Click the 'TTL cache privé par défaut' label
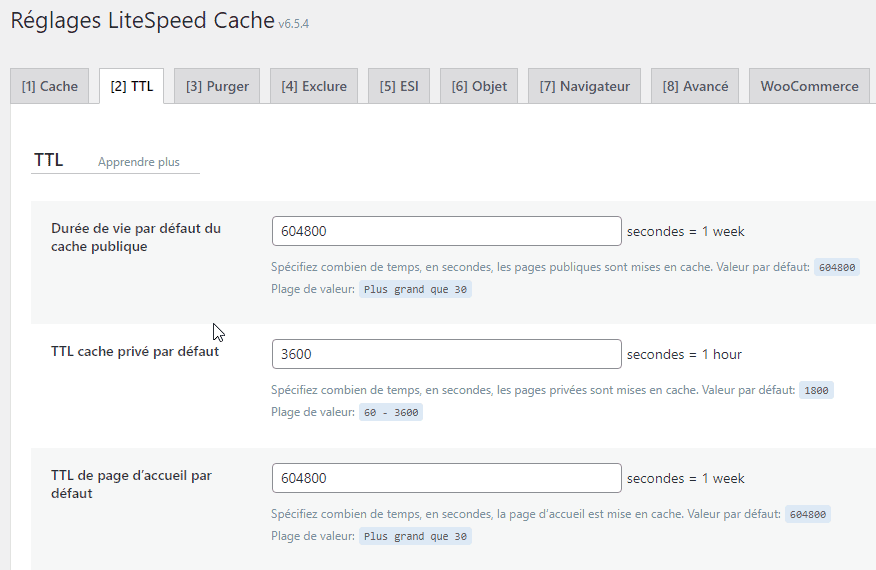Viewport: 876px width, 570px height. point(135,352)
